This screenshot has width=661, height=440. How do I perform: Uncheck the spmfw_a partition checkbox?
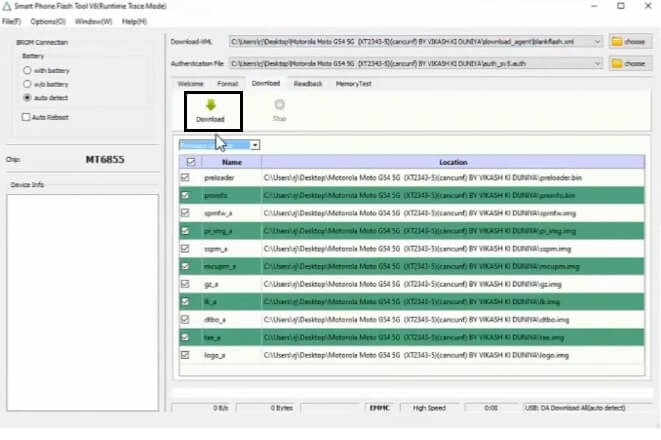(x=185, y=213)
